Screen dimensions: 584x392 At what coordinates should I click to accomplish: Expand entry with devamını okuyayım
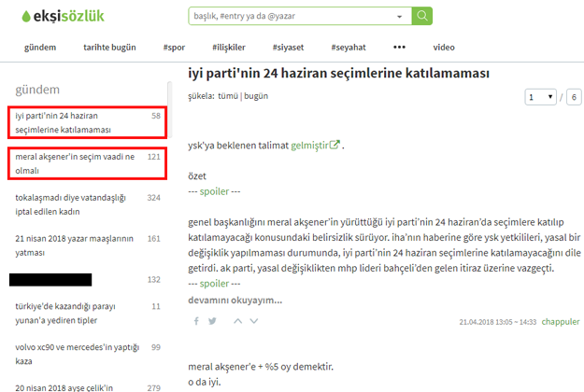[235, 301]
